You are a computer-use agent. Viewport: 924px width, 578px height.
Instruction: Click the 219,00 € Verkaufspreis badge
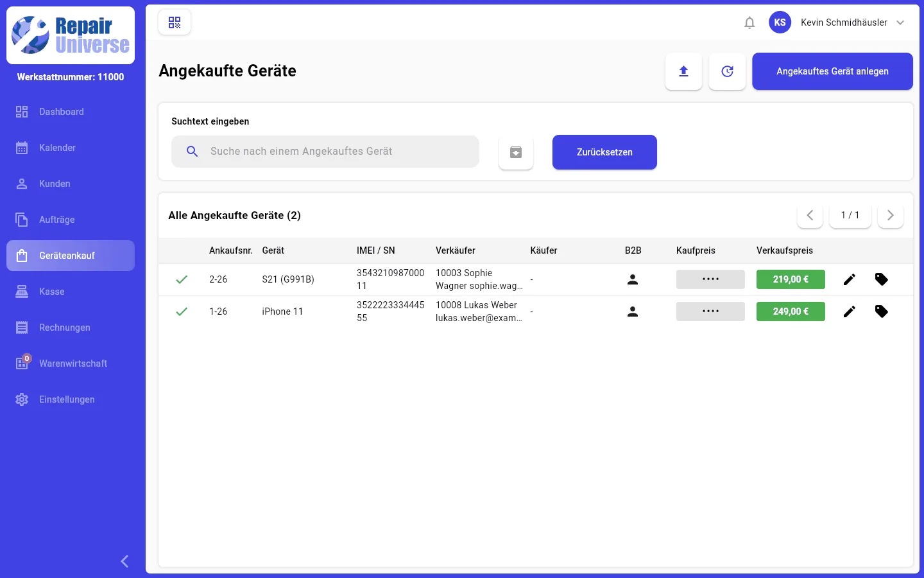click(x=791, y=279)
